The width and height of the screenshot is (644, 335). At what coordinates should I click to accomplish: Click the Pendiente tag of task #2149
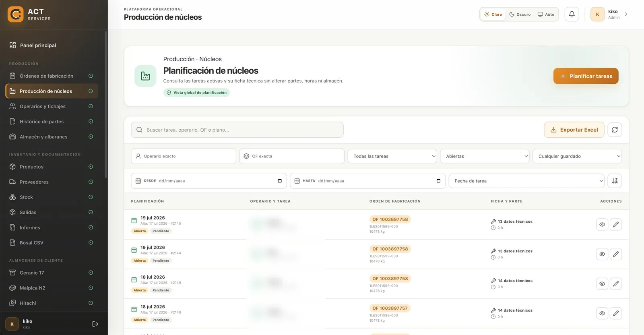click(x=161, y=290)
